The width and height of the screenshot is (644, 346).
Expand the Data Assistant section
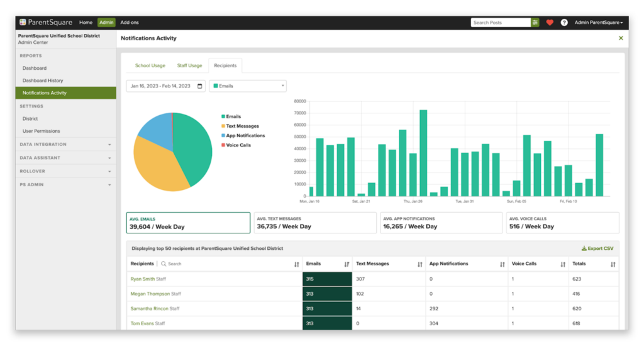65,158
